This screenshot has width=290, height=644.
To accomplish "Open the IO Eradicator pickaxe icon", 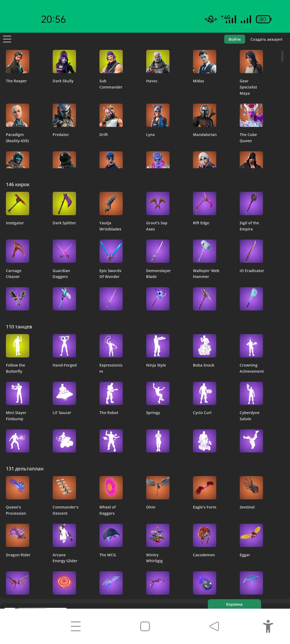I will tap(251, 251).
